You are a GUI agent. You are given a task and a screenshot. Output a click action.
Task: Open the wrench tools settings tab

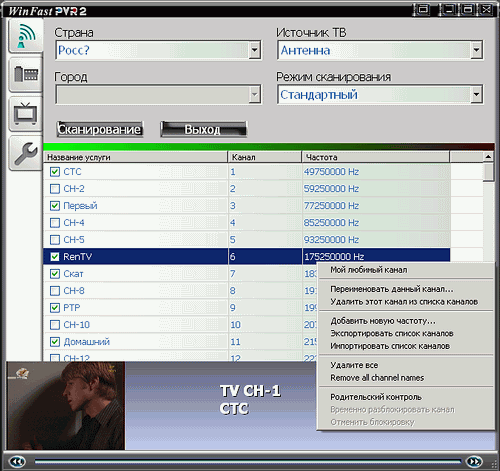tap(25, 153)
